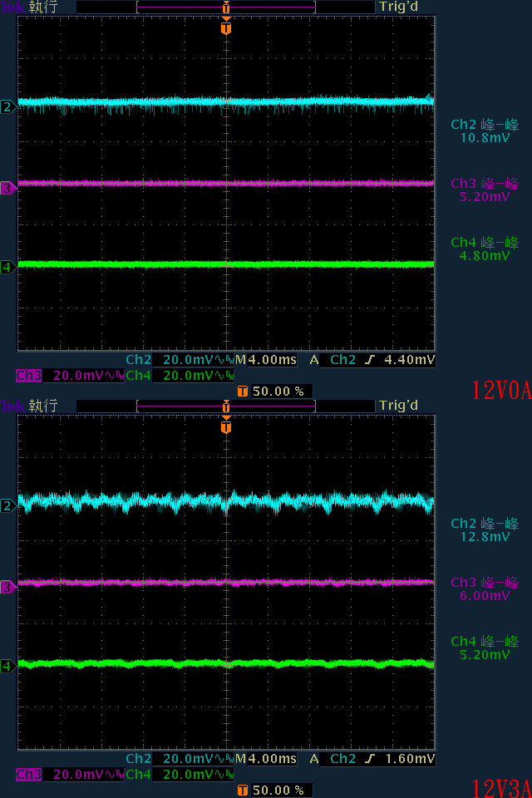The width and height of the screenshot is (532, 798).
Task: Click the 執行 run status in the upper capture
Action: (43, 7)
